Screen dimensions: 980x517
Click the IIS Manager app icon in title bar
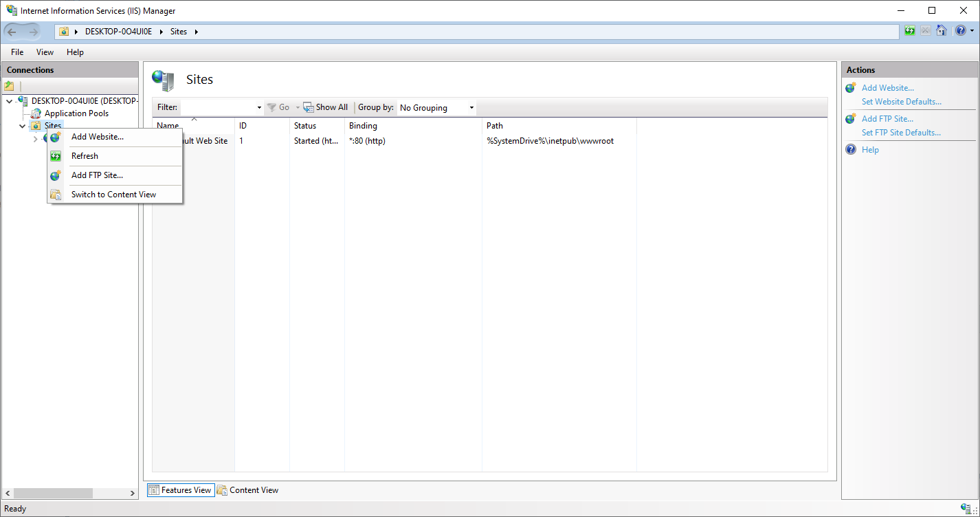click(12, 10)
